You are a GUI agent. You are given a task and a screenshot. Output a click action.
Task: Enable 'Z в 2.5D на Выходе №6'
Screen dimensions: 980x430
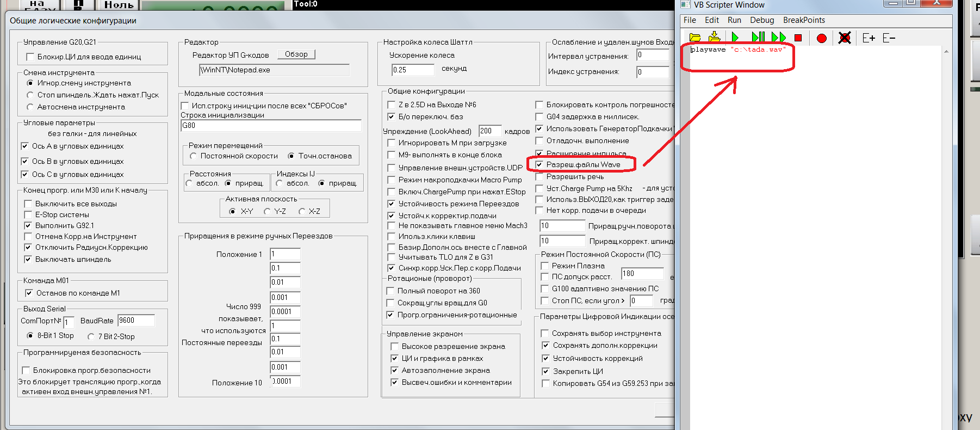click(391, 105)
